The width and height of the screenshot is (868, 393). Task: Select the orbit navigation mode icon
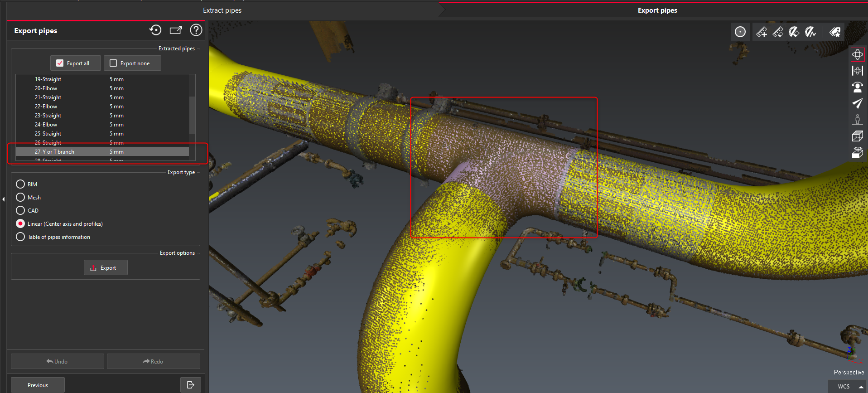tap(857, 55)
